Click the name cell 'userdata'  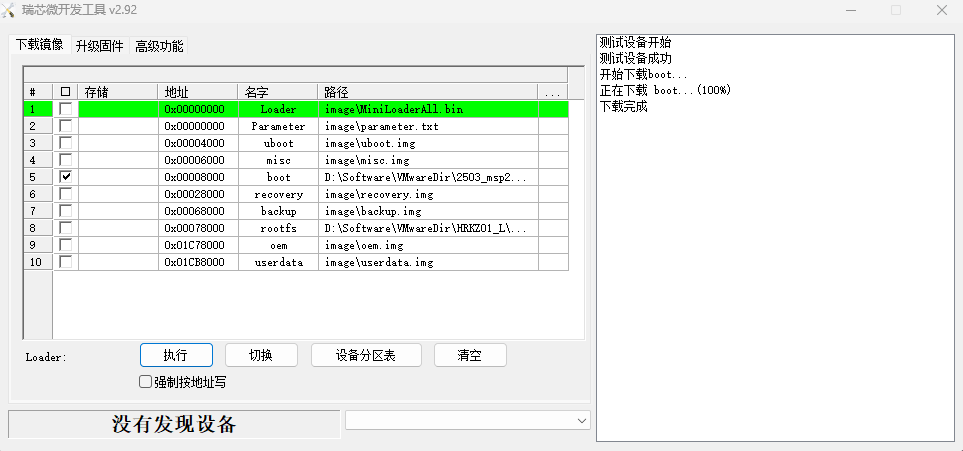coord(278,262)
